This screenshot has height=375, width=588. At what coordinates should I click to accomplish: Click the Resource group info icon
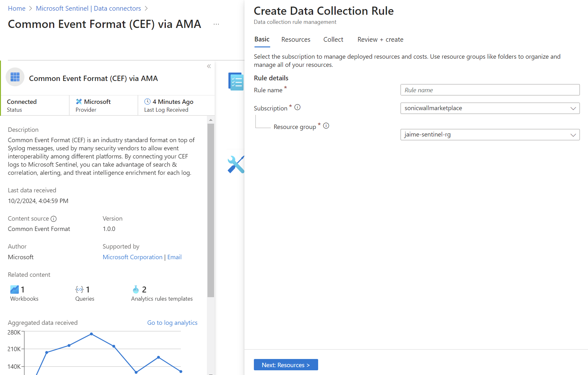point(326,126)
